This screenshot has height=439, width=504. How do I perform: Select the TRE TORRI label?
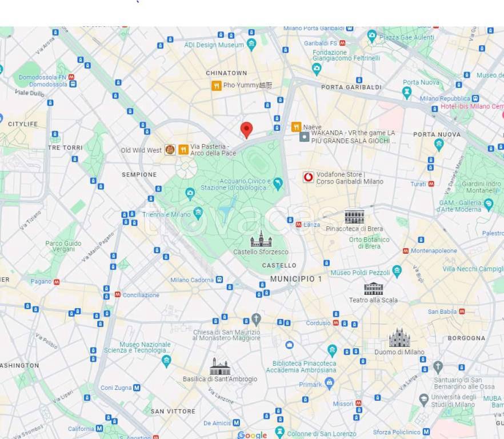click(65, 147)
